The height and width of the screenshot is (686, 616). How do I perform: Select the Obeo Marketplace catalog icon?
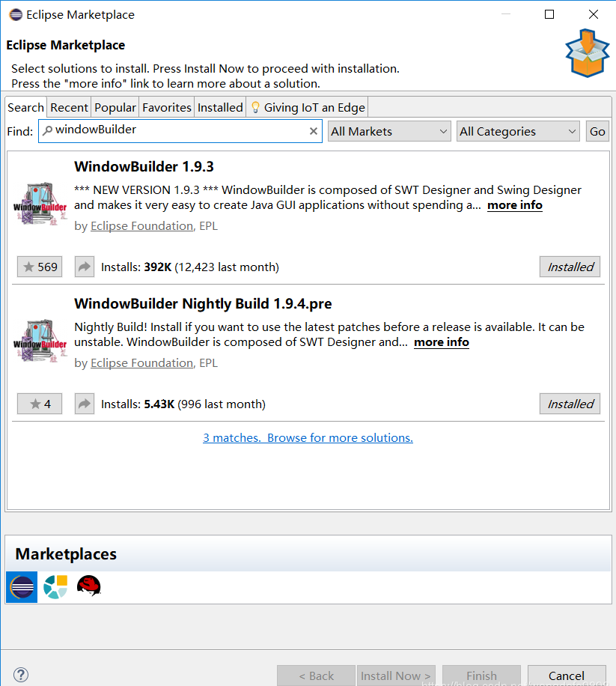[55, 586]
